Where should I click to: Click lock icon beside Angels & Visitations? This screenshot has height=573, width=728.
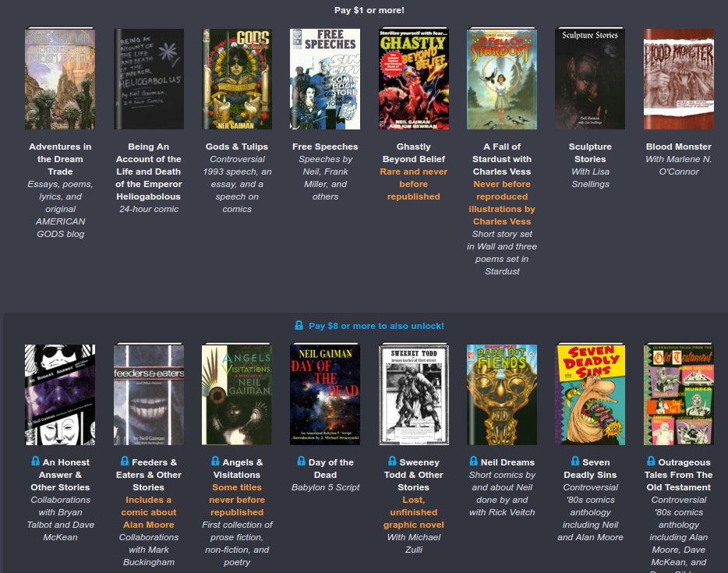[x=215, y=461]
